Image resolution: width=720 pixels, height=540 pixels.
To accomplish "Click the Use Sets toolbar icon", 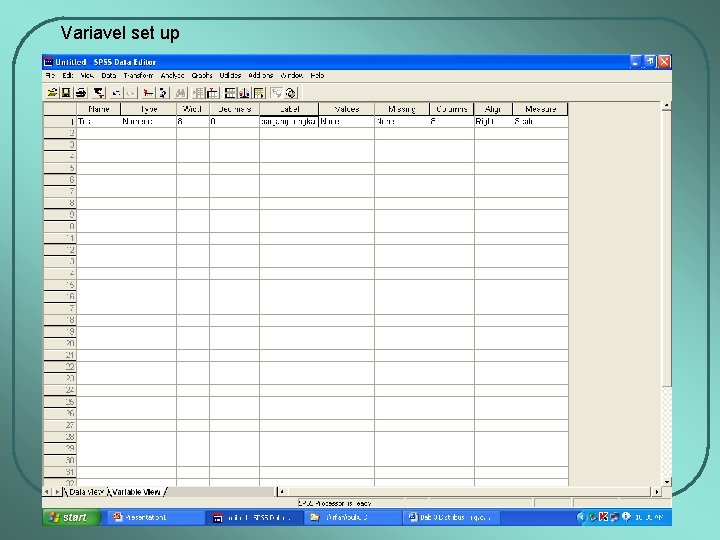I will pos(291,93).
